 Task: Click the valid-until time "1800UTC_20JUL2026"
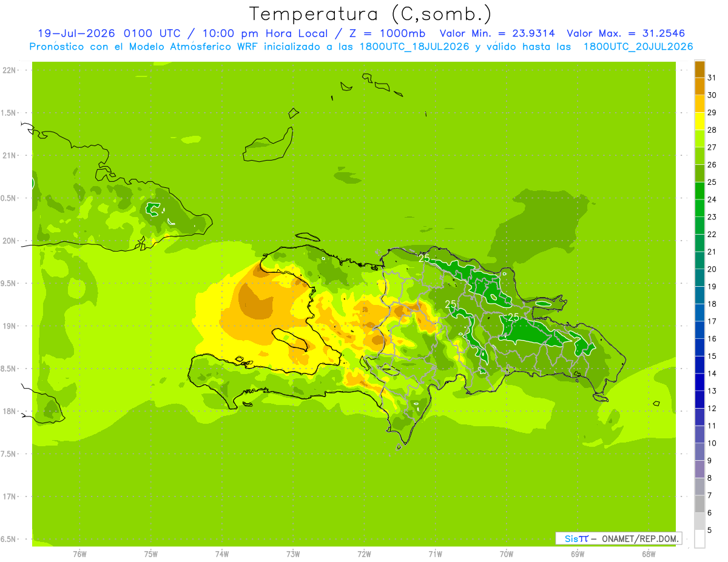[x=638, y=47]
